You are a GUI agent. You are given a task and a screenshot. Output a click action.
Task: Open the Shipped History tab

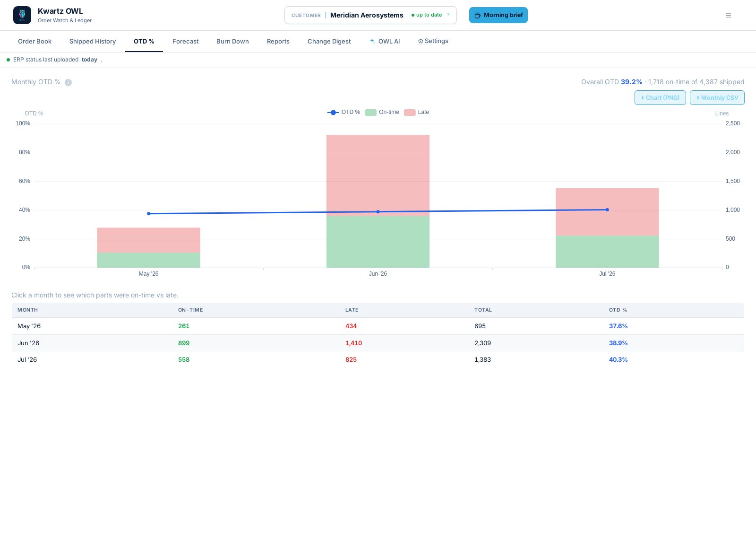[x=93, y=42]
